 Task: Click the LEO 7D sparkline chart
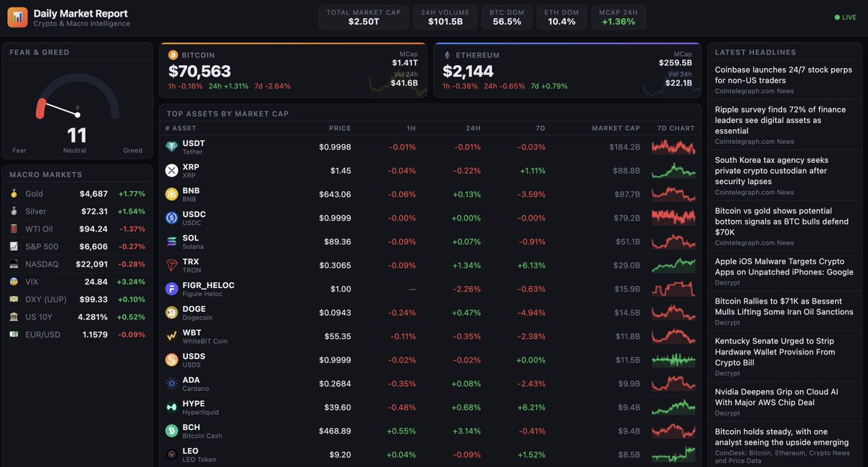coord(673,455)
